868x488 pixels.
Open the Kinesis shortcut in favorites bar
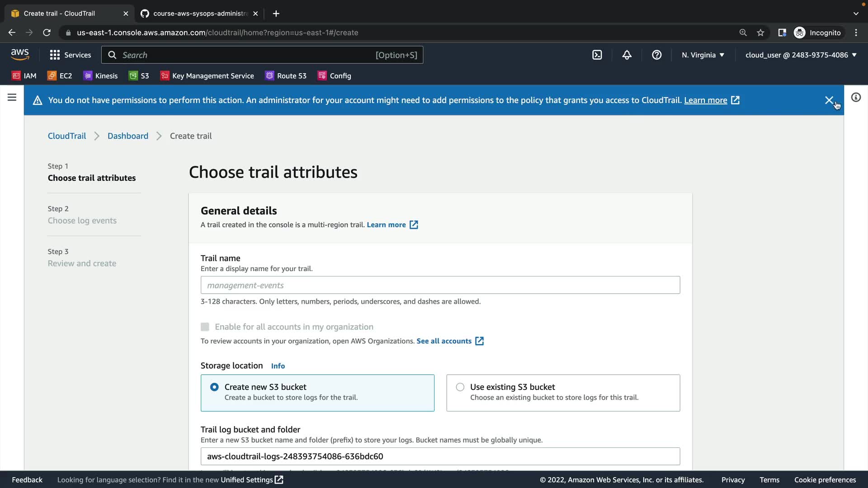coord(100,76)
